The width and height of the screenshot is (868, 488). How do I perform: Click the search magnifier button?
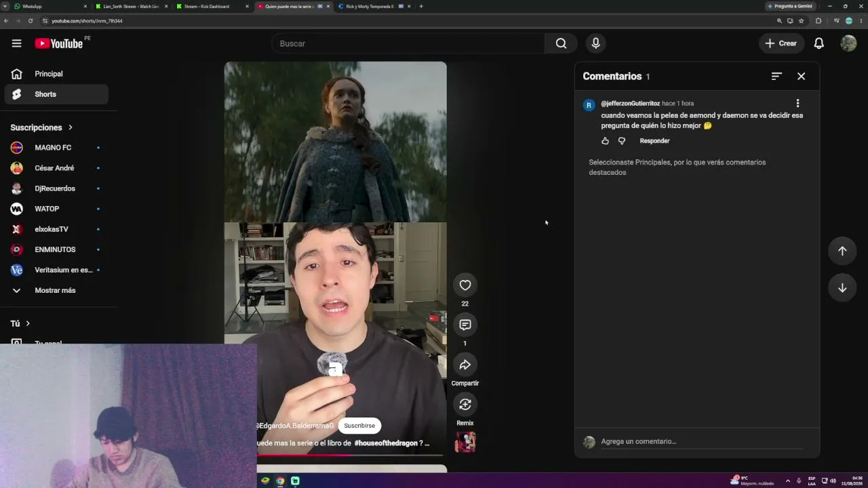pyautogui.click(x=561, y=43)
